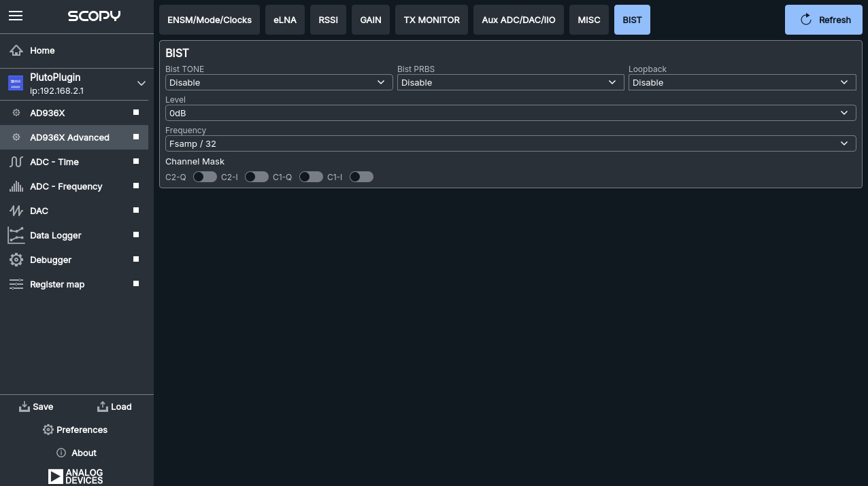The width and height of the screenshot is (868, 486).
Task: Open the Frequency Fsamp / 32 dropdown
Action: (x=511, y=143)
